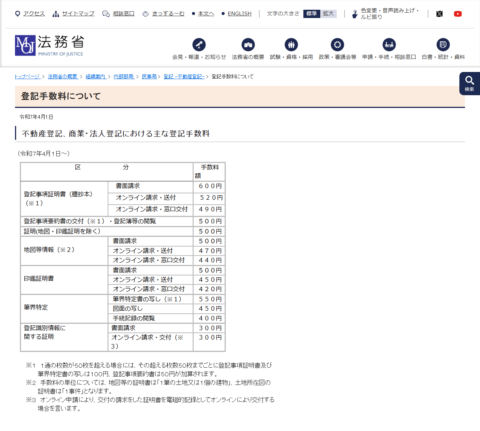Image resolution: width=480 pixels, height=431 pixels.
Task: Go to 内部部局 breadcrumb
Action: click(x=124, y=77)
